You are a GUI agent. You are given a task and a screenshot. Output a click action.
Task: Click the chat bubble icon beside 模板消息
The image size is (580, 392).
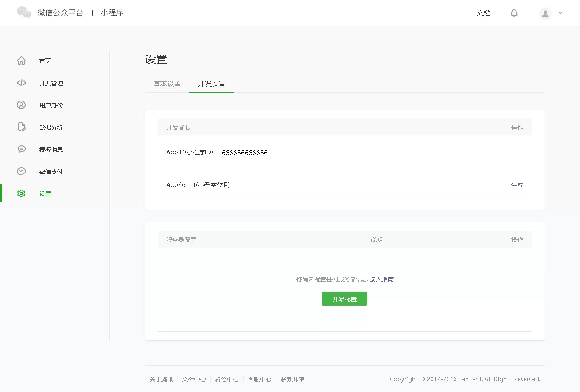coord(21,149)
